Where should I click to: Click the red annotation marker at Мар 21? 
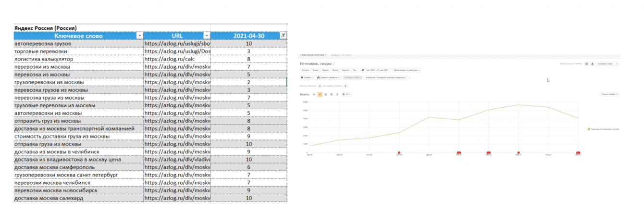coord(518,152)
